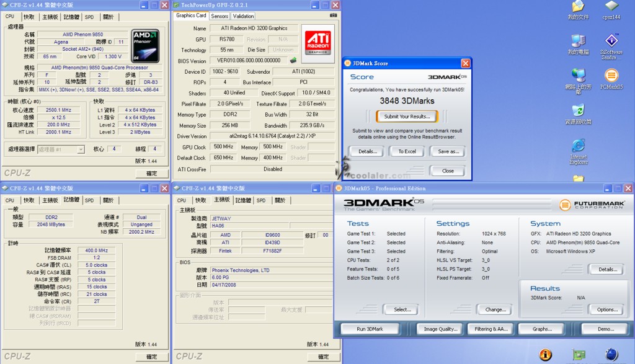This screenshot has height=364, width=635.
Task: Click the 核心速度 2500.1 MHz value
Action: [x=58, y=110]
